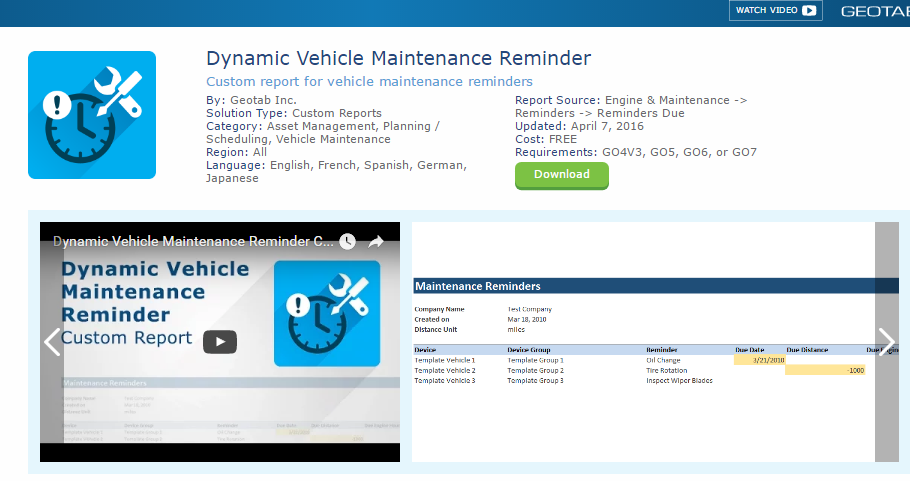Click 'Inspect Wiper Blades' reminder cell
Image resolution: width=910 pixels, height=481 pixels.
[680, 381]
